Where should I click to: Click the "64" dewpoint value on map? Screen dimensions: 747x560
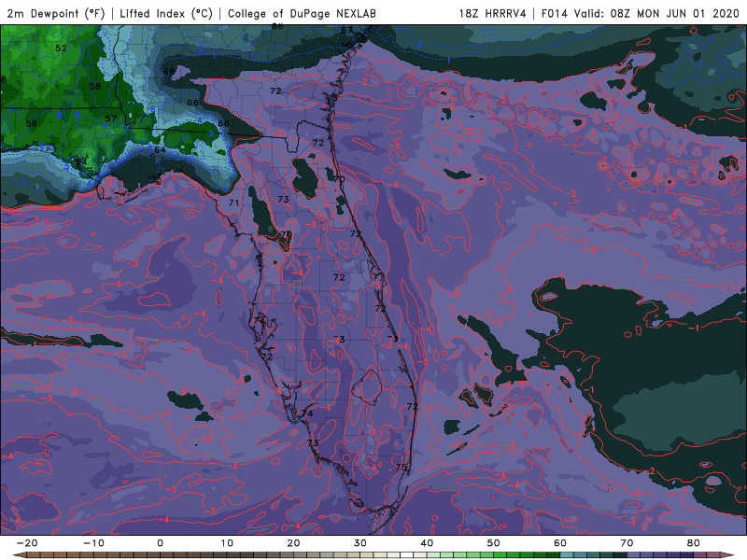click(x=160, y=149)
